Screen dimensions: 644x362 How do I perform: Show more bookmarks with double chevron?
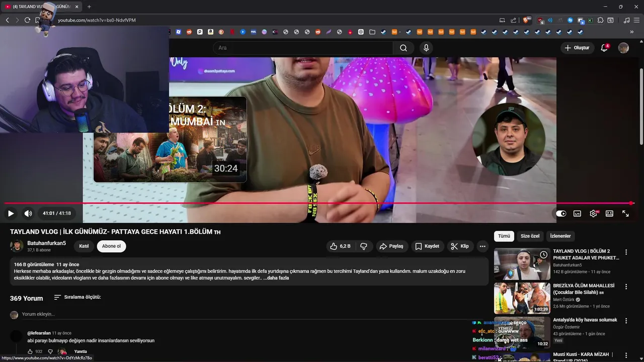[x=632, y=32]
